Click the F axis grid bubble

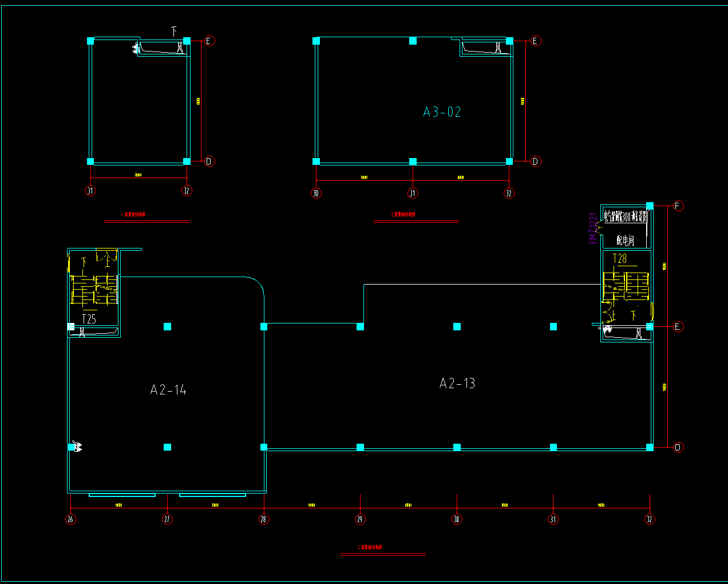click(678, 206)
